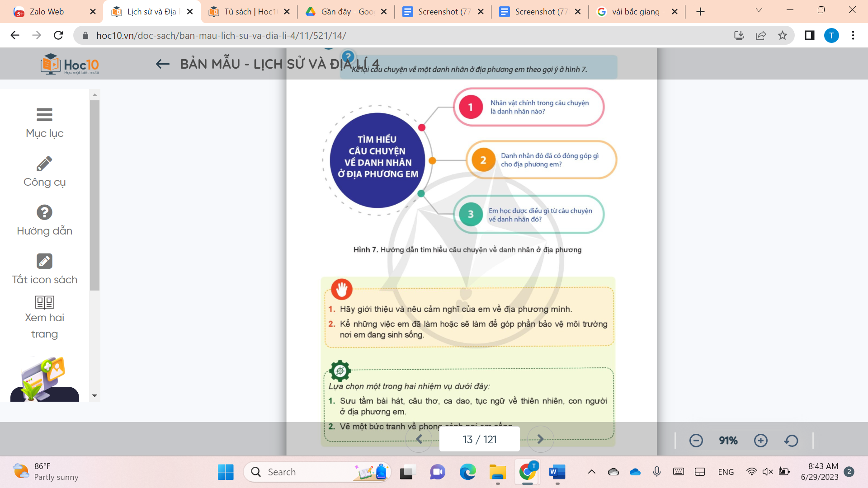Click the 91% zoom level indicator
Screen dimensions: 868x488
(728, 441)
